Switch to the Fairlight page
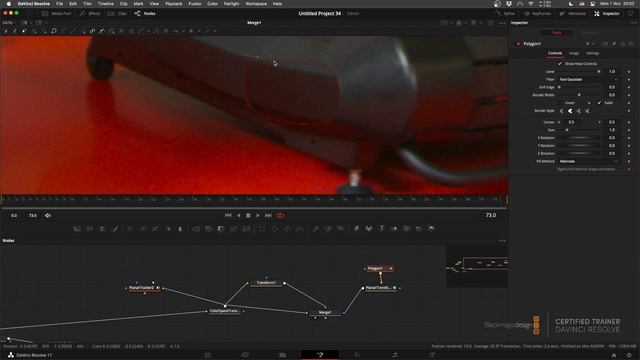This screenshot has width=640, height=360. [395, 356]
